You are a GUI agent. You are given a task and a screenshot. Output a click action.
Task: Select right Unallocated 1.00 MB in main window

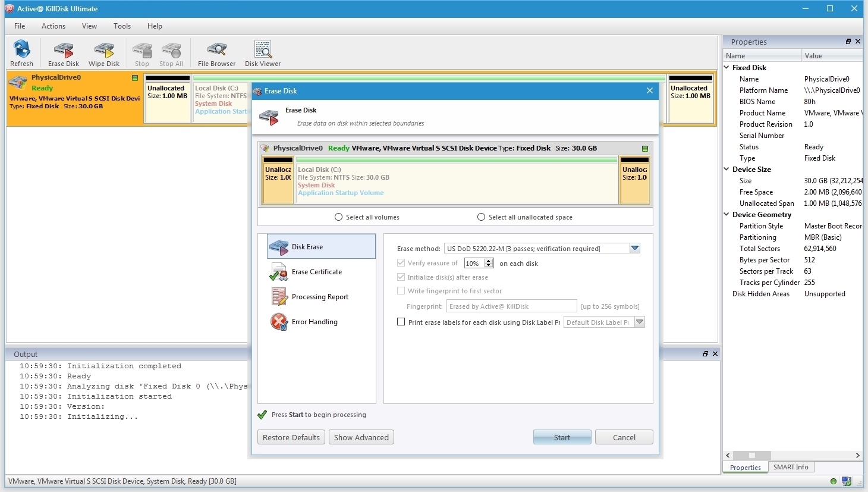click(x=691, y=99)
